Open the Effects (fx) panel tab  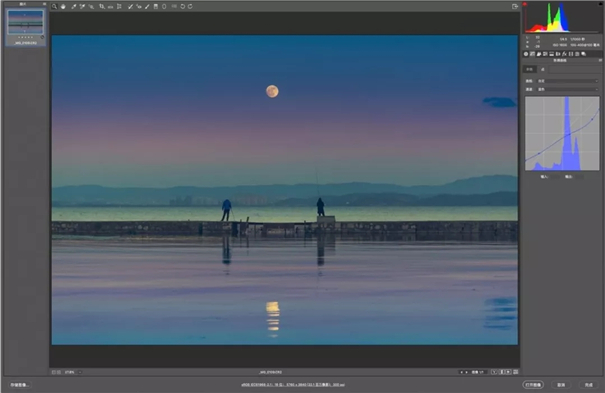pyautogui.click(x=564, y=54)
